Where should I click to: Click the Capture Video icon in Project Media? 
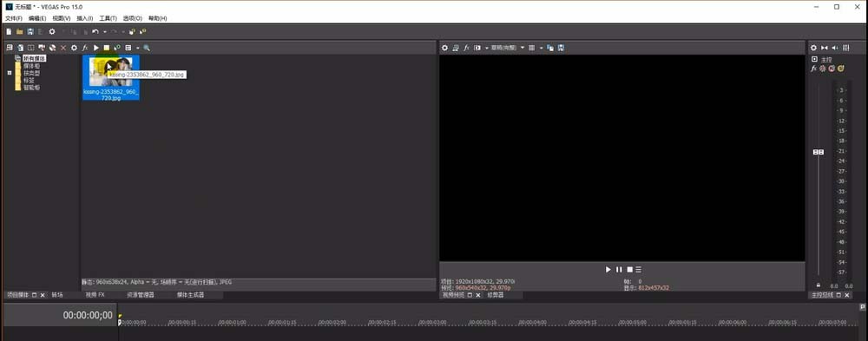(x=42, y=49)
